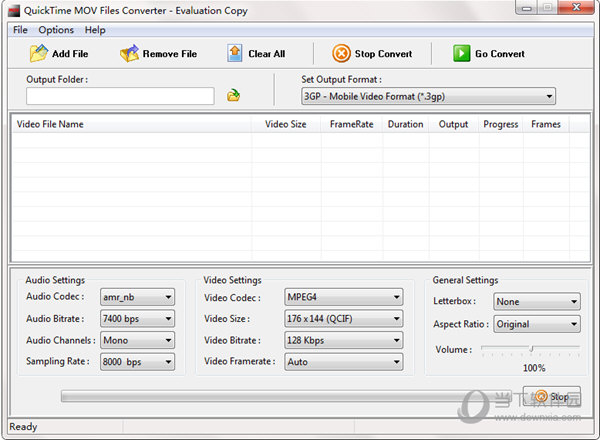Open the Audio Codec amr_nb dropdown
Screen dimensions: 600x440
[137, 297]
